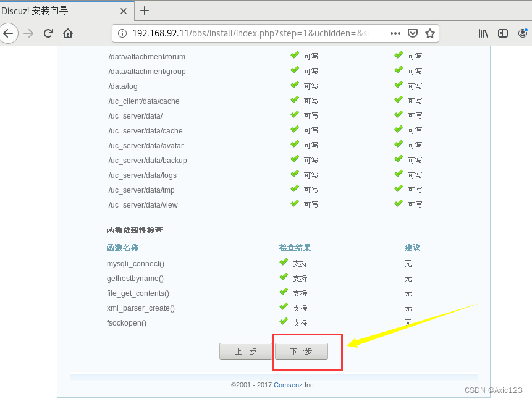Click the 函数名称 column header
Image resolution: width=532 pixels, height=399 pixels.
click(122, 247)
